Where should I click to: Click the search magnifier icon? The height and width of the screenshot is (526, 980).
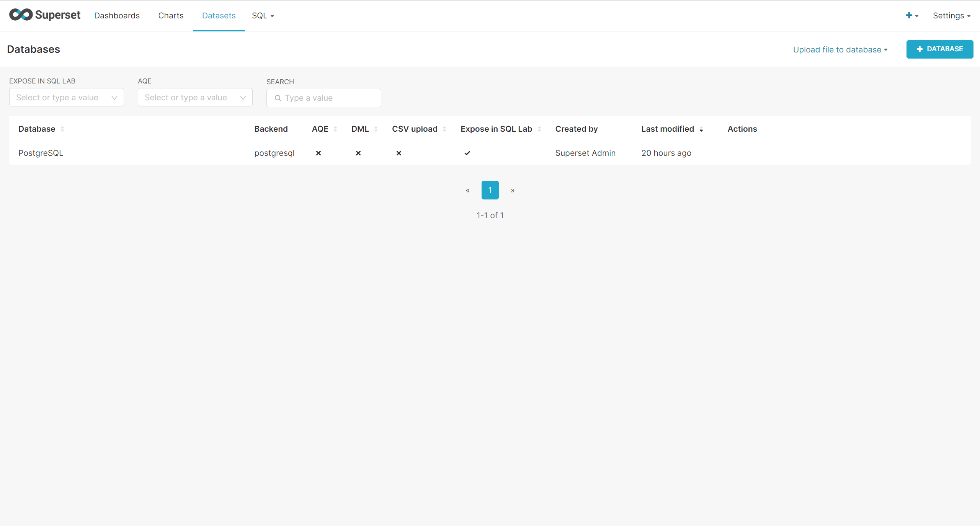pos(278,98)
